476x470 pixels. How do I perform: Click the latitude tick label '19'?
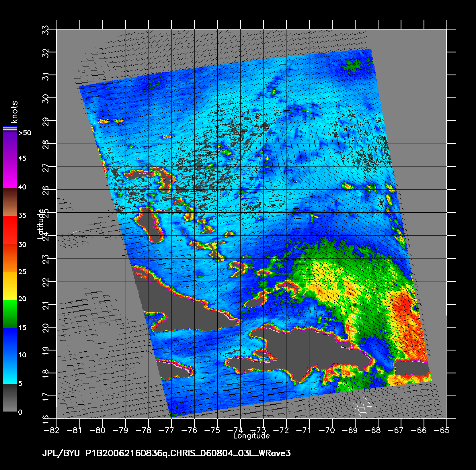(45, 351)
